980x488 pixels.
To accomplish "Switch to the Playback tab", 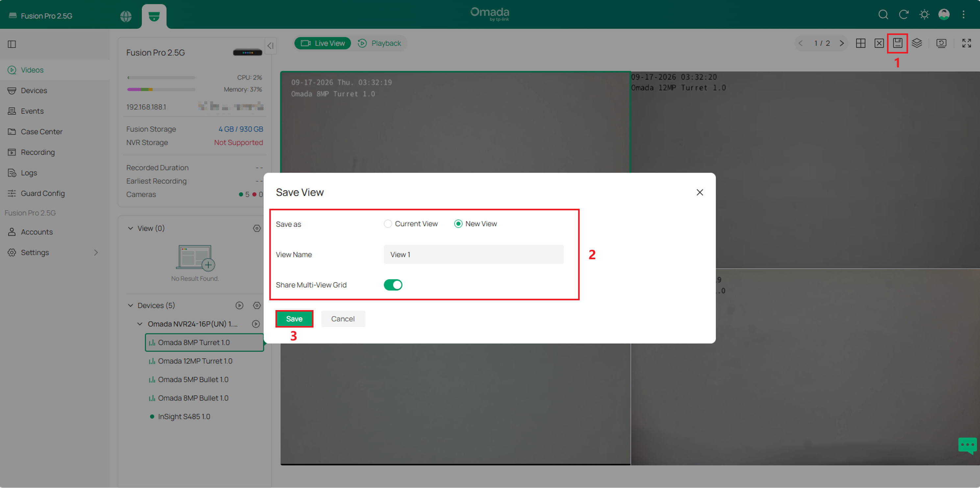I will [x=380, y=43].
